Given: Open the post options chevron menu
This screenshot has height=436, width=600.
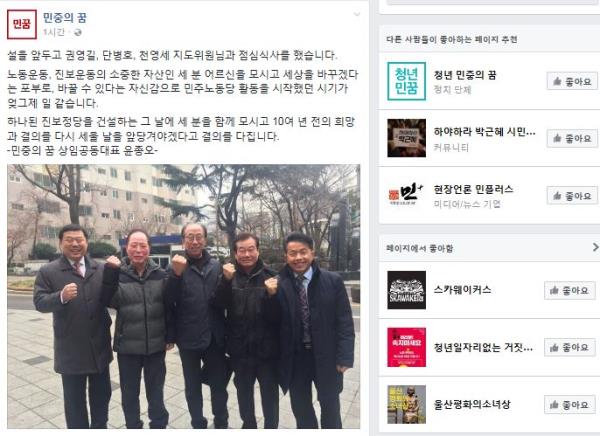Looking at the screenshot, I should coord(357,15).
